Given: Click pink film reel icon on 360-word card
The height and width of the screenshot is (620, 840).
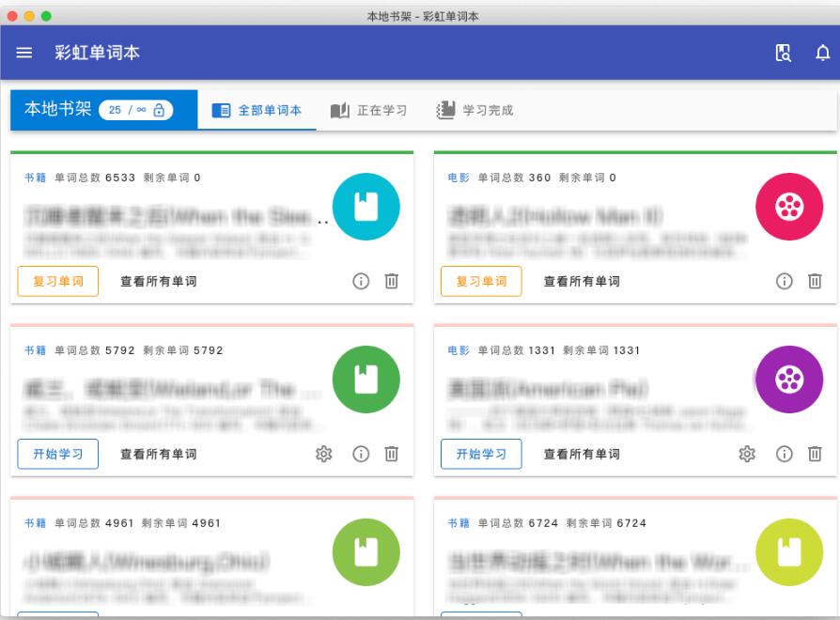Looking at the screenshot, I should (x=789, y=207).
